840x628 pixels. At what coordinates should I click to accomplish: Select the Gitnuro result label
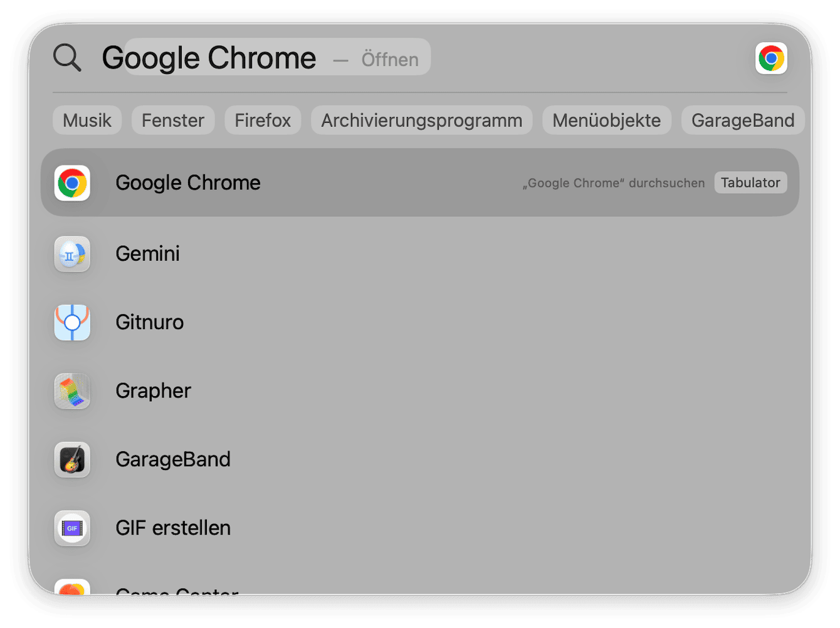tap(150, 322)
